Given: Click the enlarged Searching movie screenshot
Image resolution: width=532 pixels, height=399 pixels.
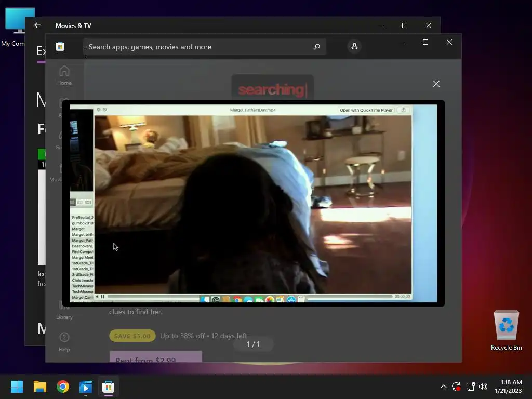Looking at the screenshot, I should 254,203.
